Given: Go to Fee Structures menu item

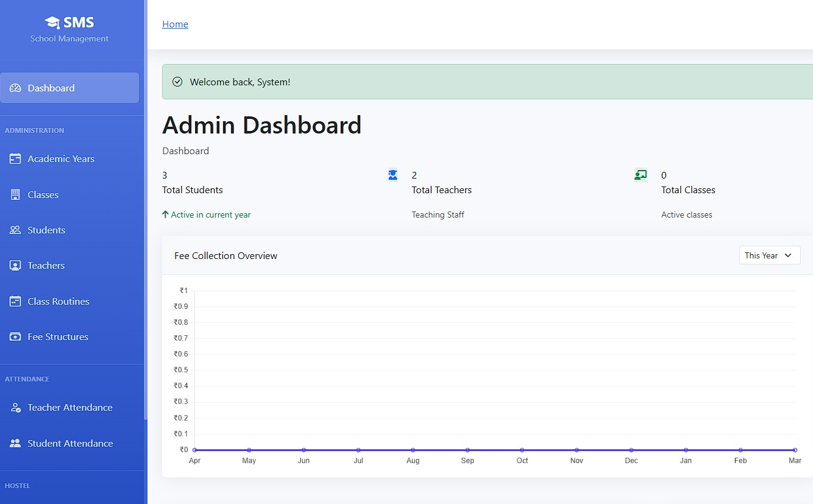Looking at the screenshot, I should point(58,337).
